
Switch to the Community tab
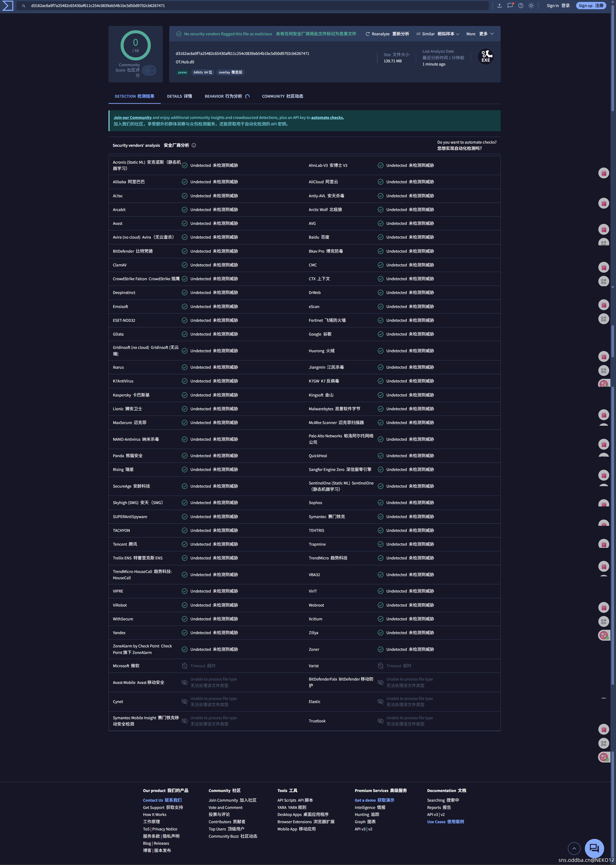[283, 96]
